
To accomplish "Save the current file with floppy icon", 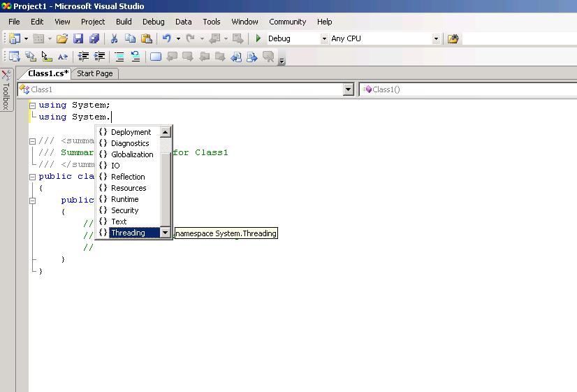I will (78, 38).
